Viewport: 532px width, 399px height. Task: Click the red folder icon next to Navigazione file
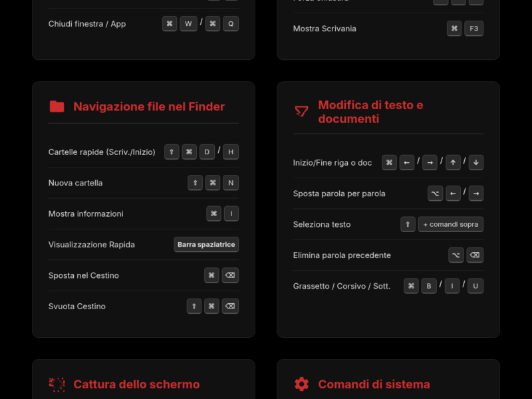point(57,106)
